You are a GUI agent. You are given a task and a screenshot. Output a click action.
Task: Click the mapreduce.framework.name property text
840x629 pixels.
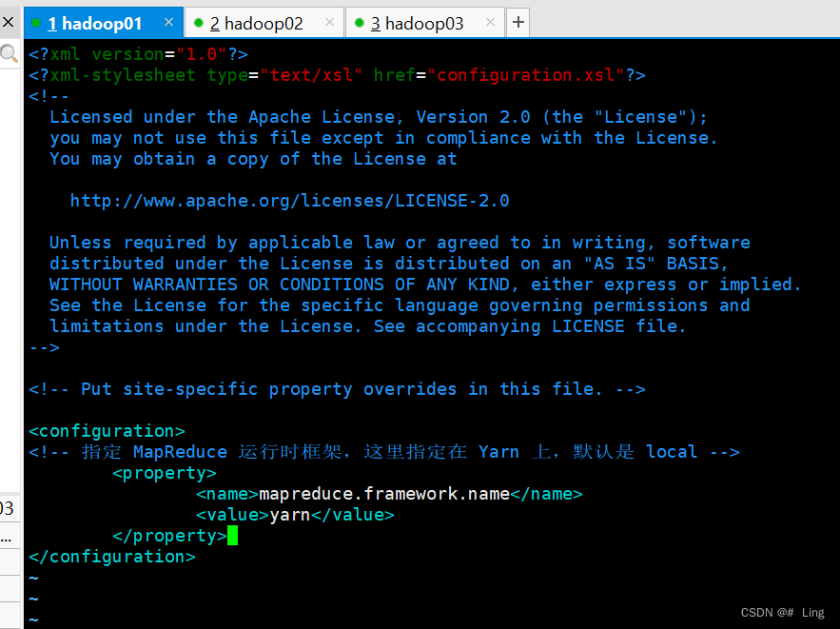point(384,494)
